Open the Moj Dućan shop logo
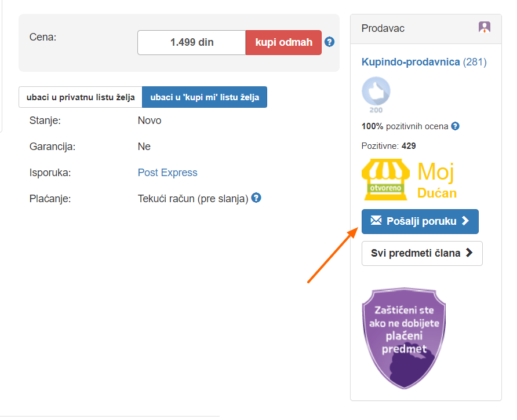517x420 pixels. (x=409, y=180)
